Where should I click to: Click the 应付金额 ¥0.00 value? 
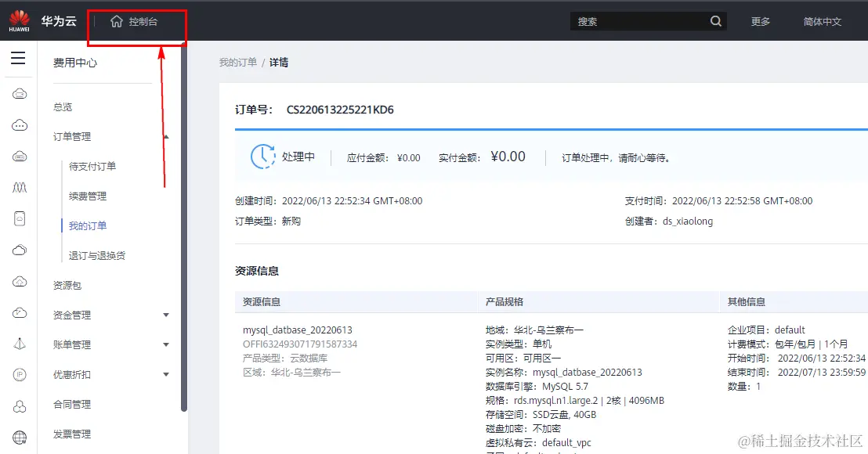408,158
